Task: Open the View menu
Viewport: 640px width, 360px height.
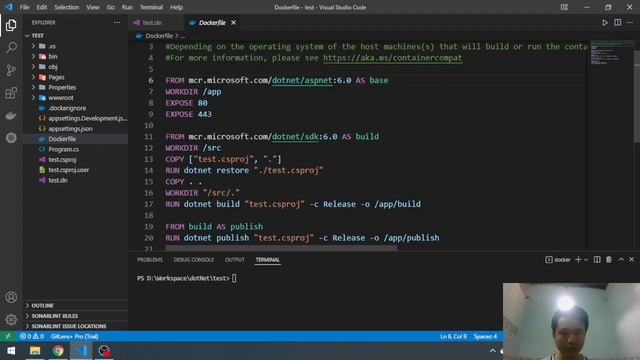Action: [x=93, y=7]
